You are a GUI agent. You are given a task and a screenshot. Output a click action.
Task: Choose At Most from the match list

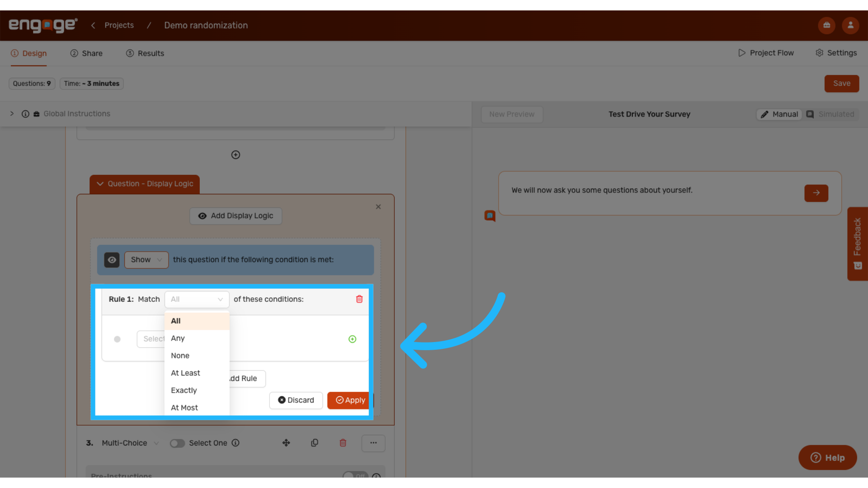click(197, 408)
